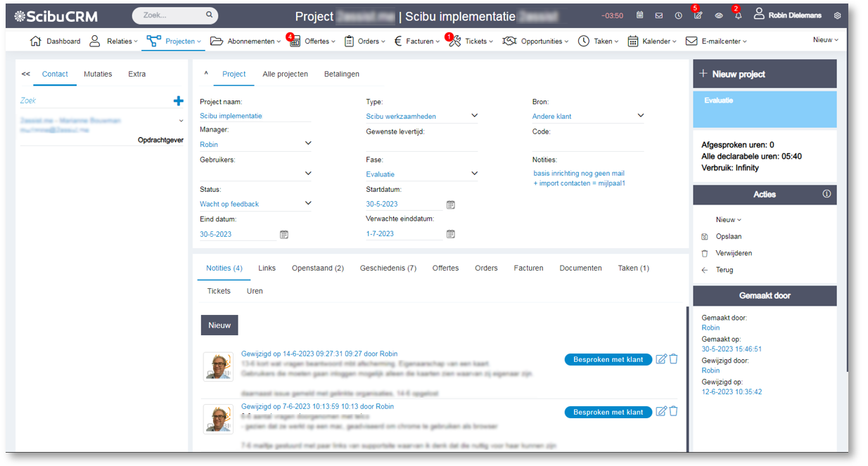Screen dimensions: 868x466
Task: Open the Bron dropdown
Action: click(x=640, y=115)
